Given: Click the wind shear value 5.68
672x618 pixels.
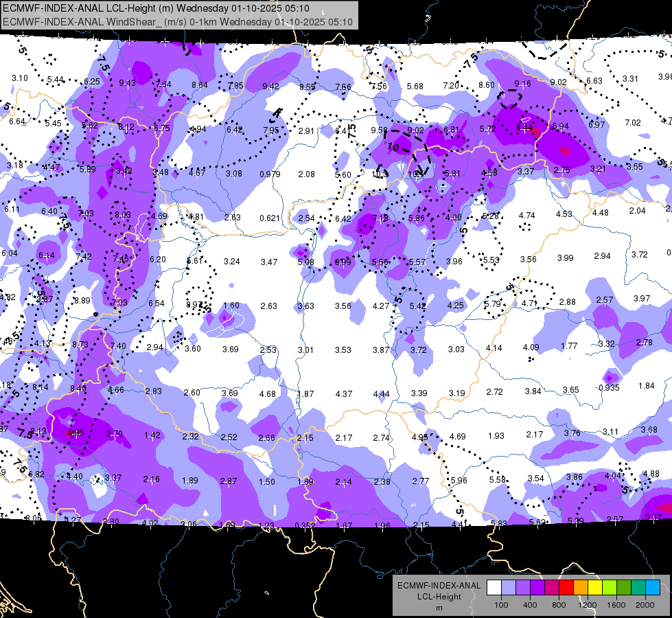Looking at the screenshot, I should tap(415, 87).
